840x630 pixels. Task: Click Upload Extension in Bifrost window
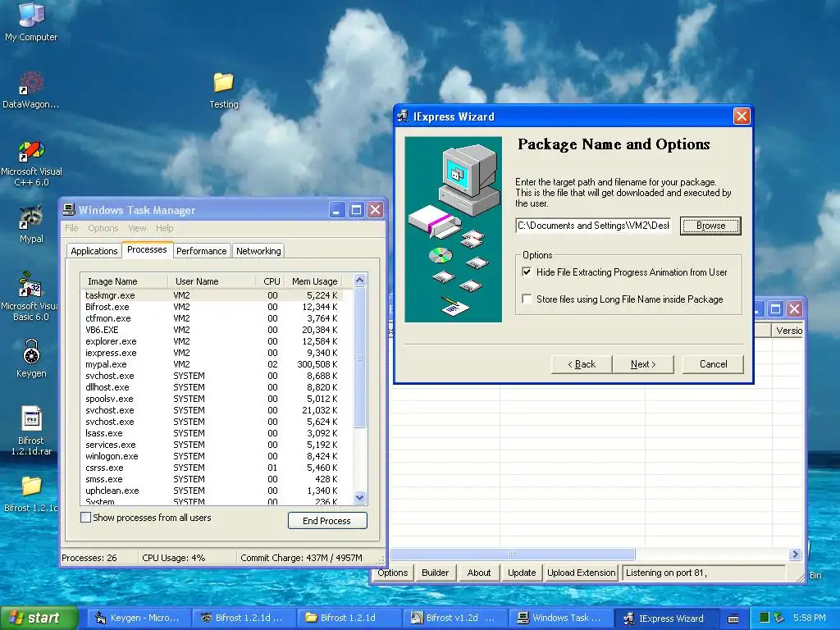tap(582, 573)
